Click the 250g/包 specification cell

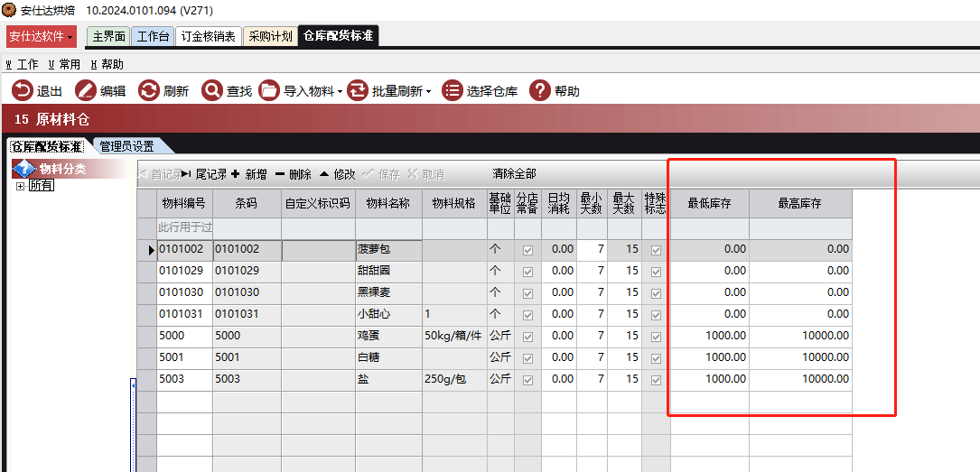pos(454,380)
